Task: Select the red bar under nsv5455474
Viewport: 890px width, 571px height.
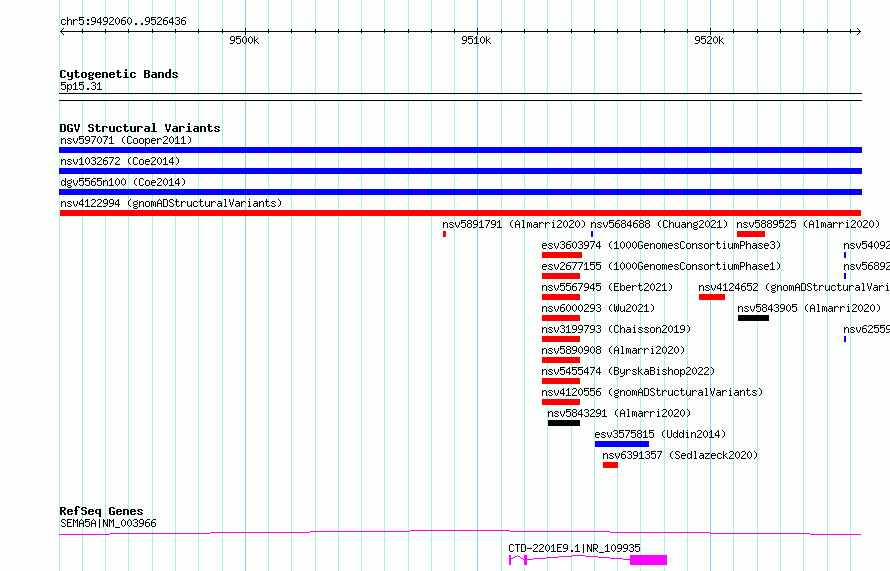Action: [x=561, y=381]
